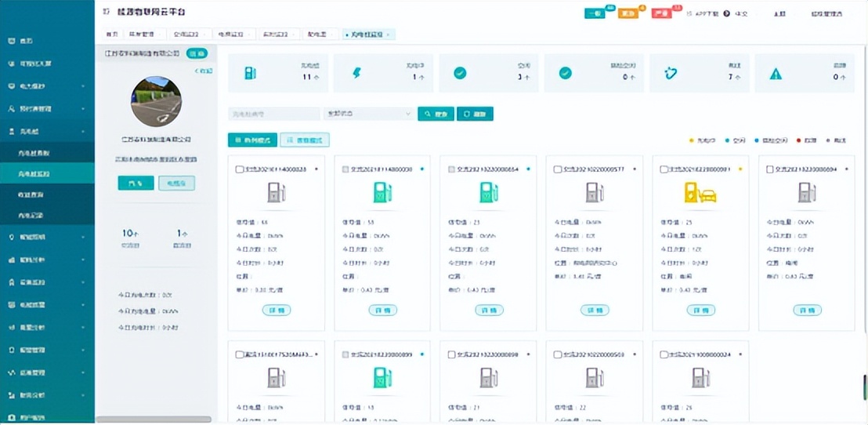The image size is (868, 425).
Task: Click the 运维管理 waveform icon in sidebar
Action: pos(11,372)
